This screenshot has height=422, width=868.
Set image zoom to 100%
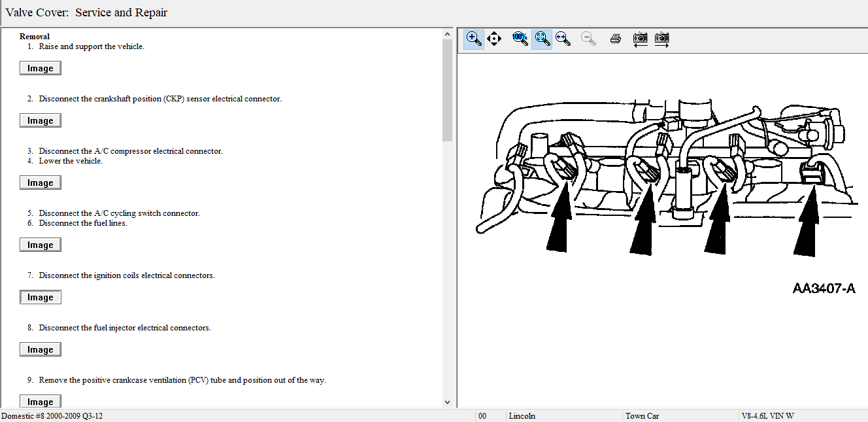520,39
